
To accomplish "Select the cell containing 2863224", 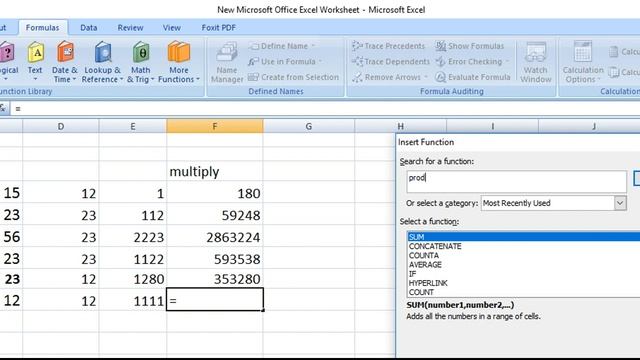I will pyautogui.click(x=215, y=236).
